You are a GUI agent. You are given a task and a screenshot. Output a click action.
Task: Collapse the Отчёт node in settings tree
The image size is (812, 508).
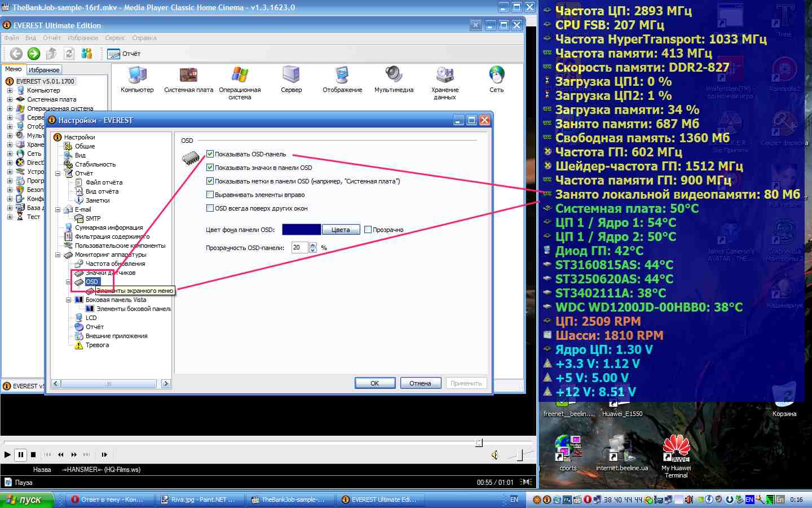click(x=58, y=173)
